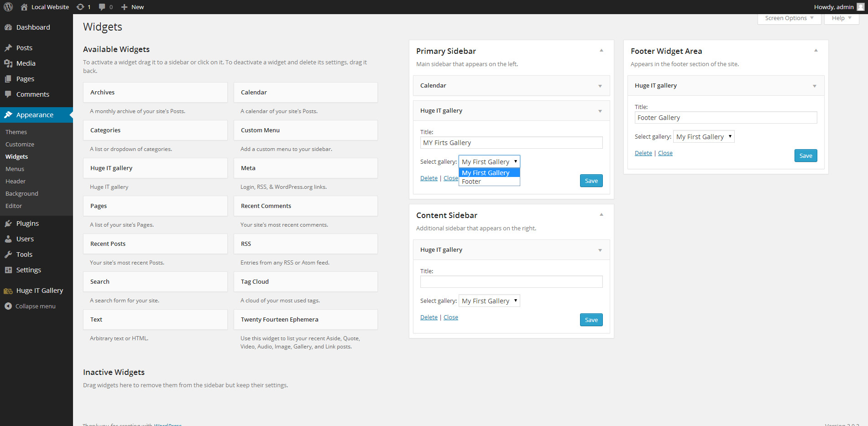Choose the Footer option in the gallery dropdown
The image size is (868, 426).
pyautogui.click(x=489, y=182)
